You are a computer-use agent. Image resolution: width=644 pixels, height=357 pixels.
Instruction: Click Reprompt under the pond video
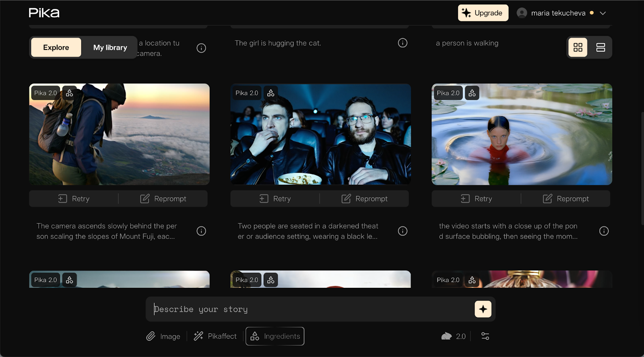pos(566,199)
